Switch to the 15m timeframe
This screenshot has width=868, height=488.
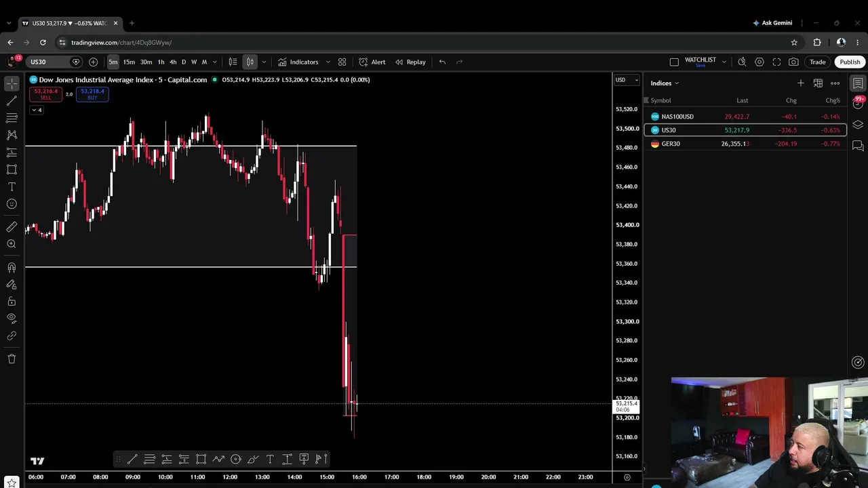(129, 62)
